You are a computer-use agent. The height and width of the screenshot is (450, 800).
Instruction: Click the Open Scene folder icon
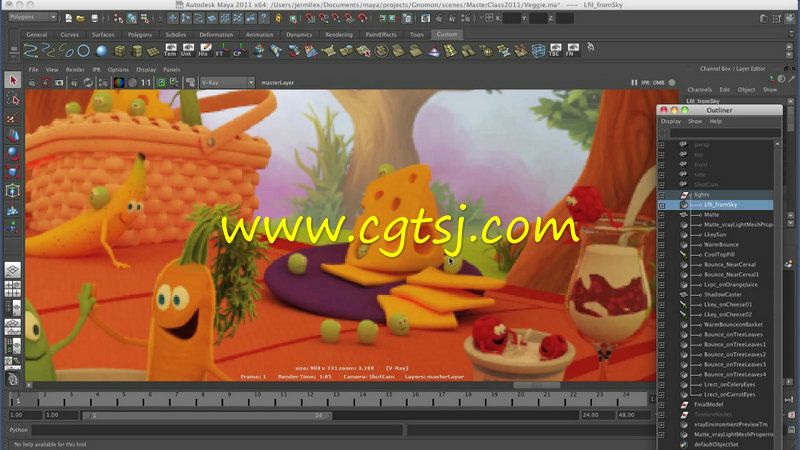(81, 18)
